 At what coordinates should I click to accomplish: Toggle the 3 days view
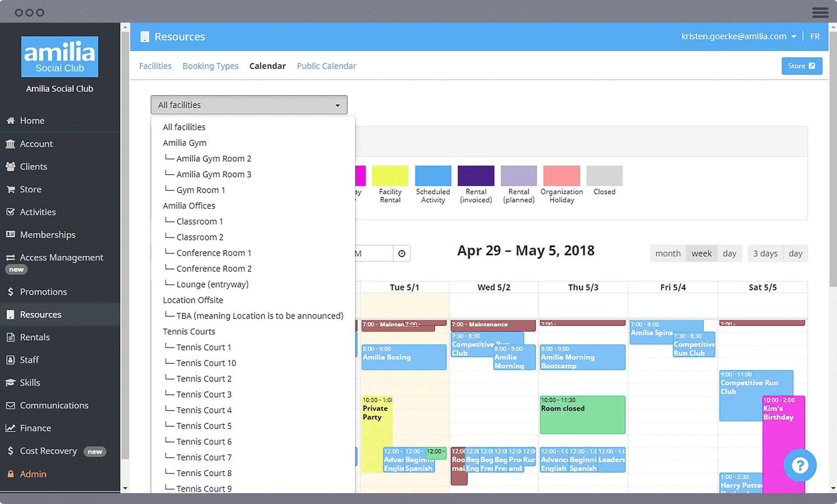click(x=765, y=254)
